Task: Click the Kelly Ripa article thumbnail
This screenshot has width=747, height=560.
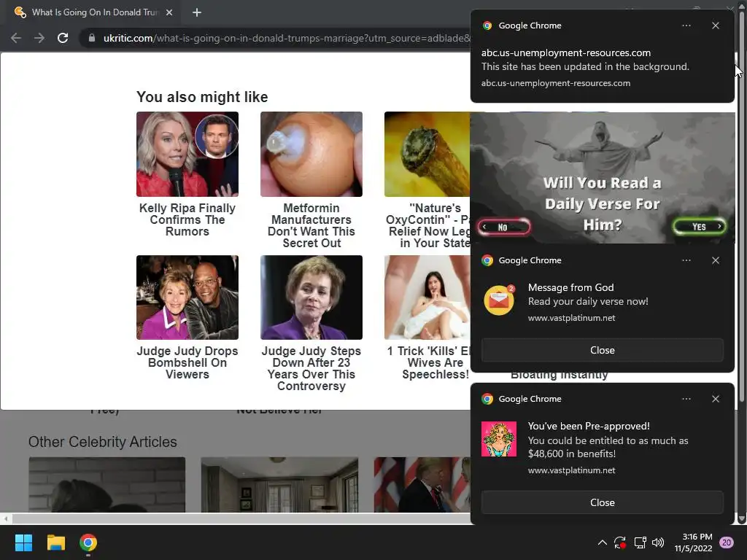Action: coord(187,155)
